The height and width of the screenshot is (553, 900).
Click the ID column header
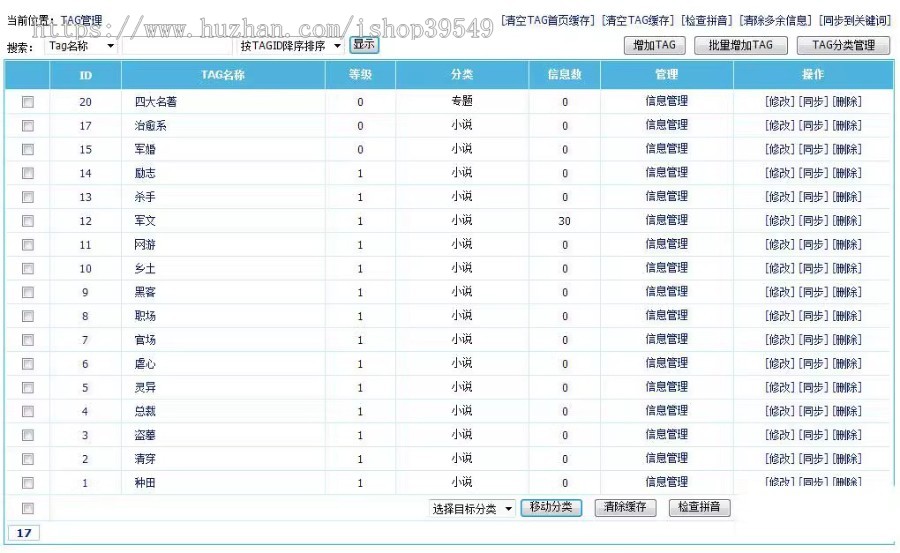pos(86,75)
